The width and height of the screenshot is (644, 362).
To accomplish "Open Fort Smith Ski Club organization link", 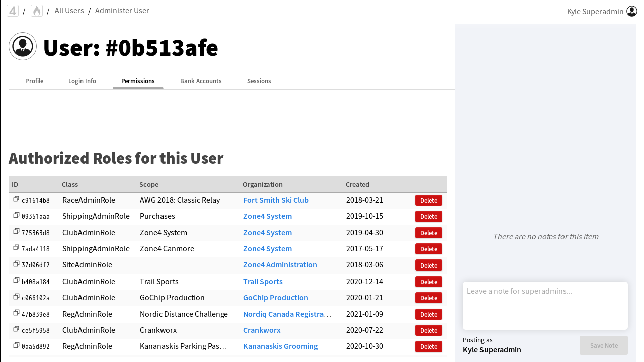I will pyautogui.click(x=276, y=200).
